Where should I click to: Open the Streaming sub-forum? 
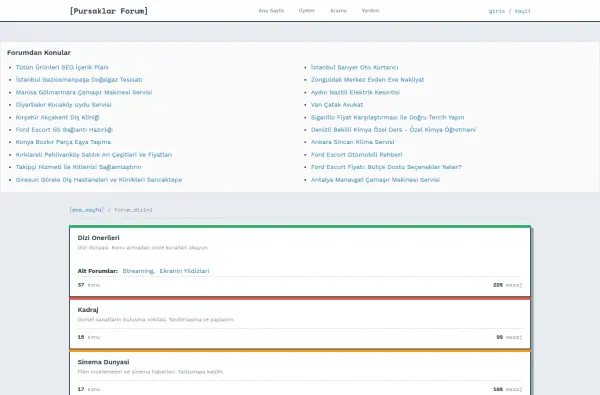(x=138, y=271)
